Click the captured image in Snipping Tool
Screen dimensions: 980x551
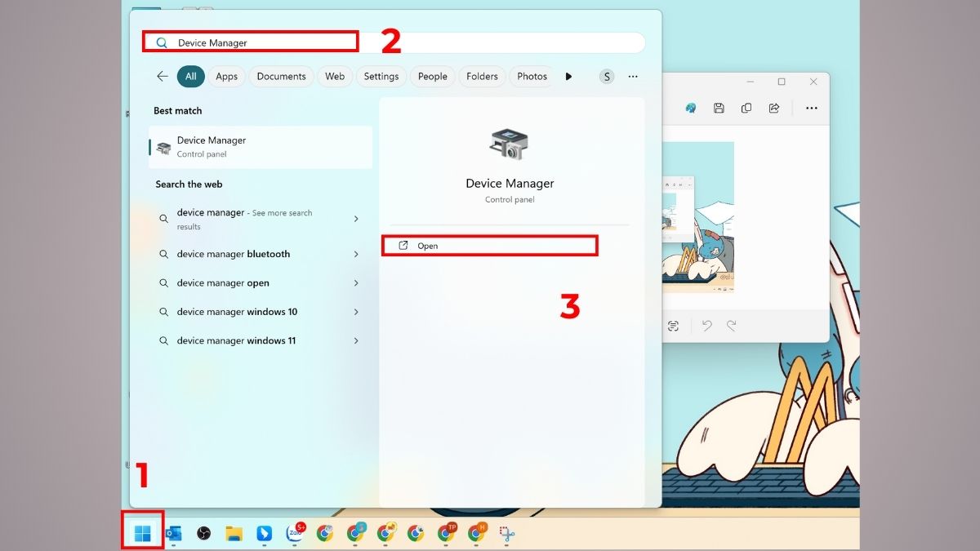(x=699, y=218)
